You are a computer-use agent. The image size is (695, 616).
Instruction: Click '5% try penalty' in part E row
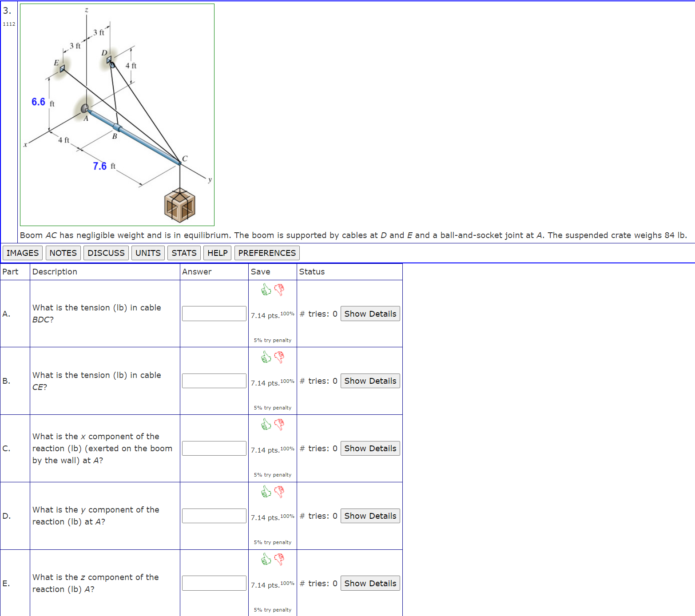pos(273,610)
